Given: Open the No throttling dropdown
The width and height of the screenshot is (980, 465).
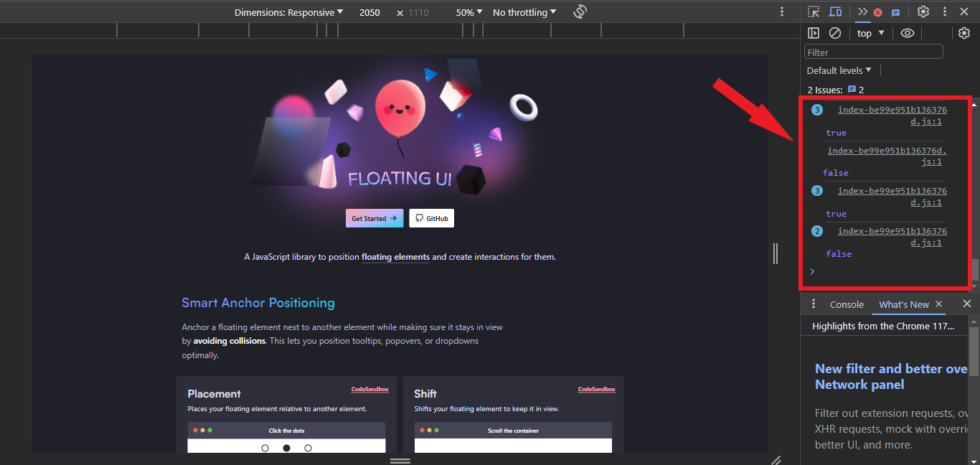Looking at the screenshot, I should (524, 11).
